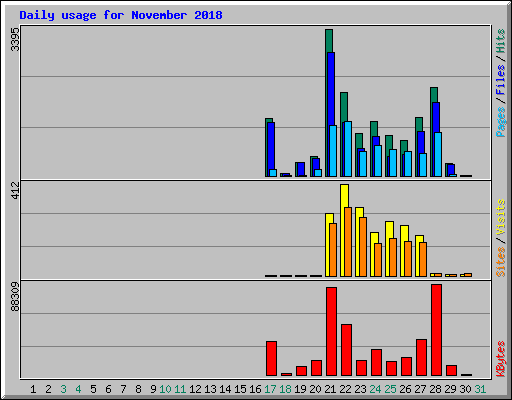Image resolution: width=512 pixels, height=400 pixels.
Task: Click the orange sites bar for day 23
Action: pyautogui.click(x=363, y=247)
